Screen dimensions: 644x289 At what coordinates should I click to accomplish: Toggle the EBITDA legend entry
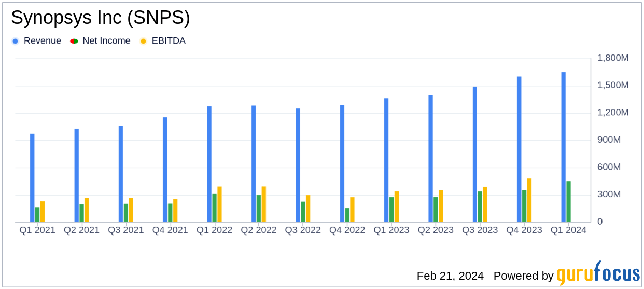(162, 41)
